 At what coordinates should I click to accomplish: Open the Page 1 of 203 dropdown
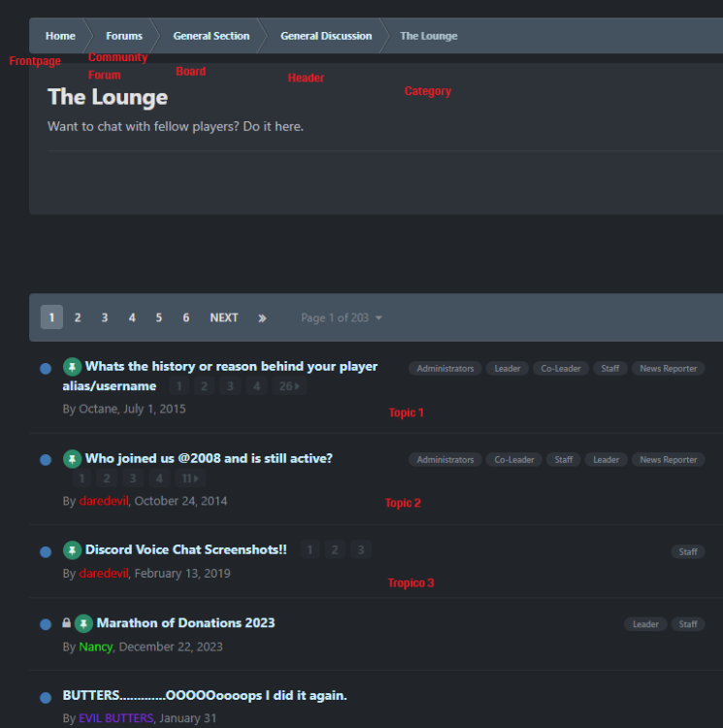pos(341,317)
